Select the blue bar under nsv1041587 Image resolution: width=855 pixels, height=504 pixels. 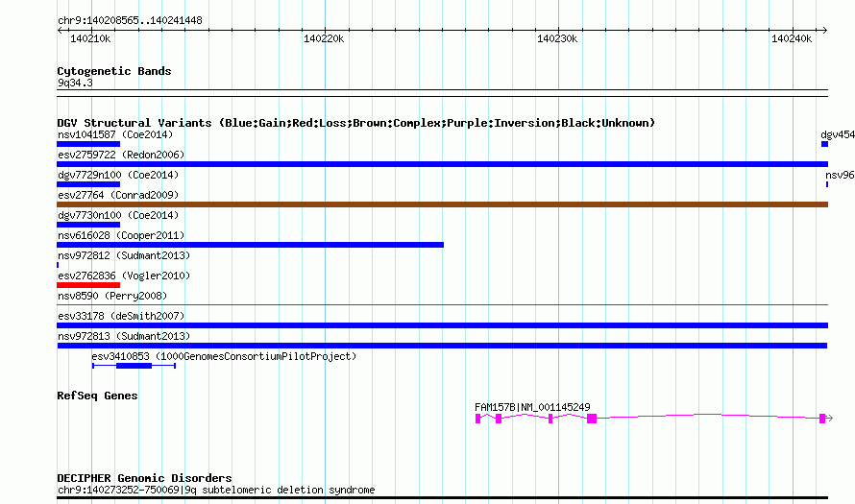pos(88,144)
